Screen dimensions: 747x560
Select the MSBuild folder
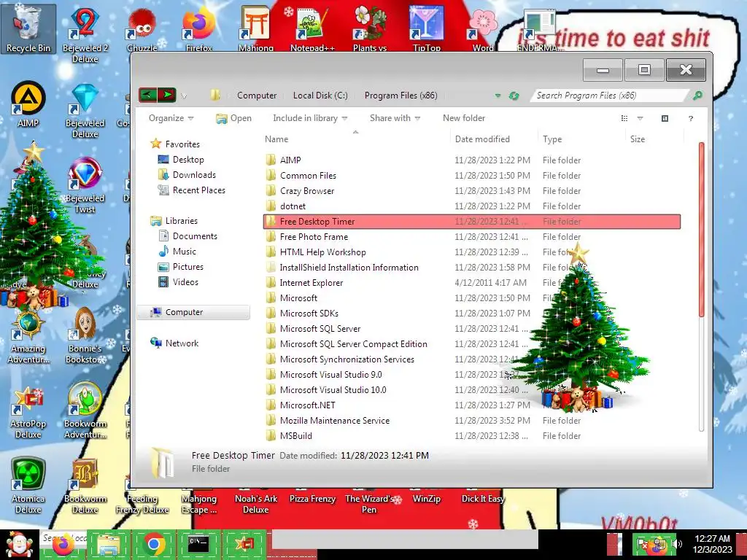(472, 436)
